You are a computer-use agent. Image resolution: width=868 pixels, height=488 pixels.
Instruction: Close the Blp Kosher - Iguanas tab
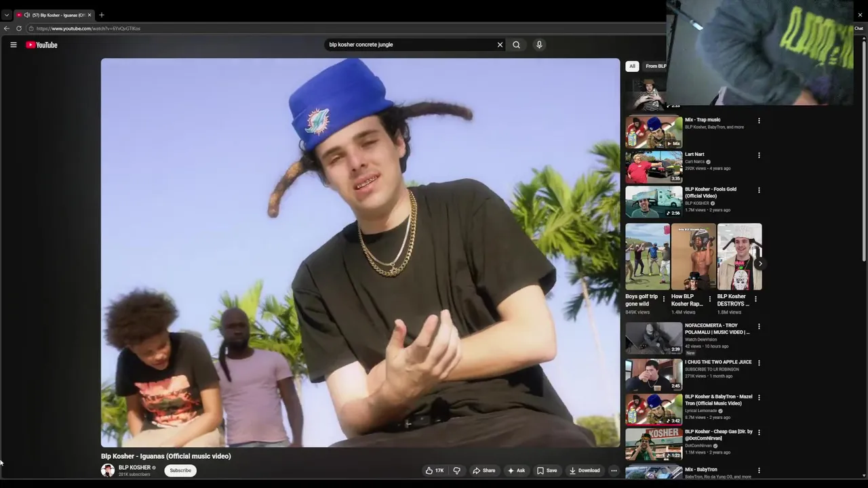[89, 15]
